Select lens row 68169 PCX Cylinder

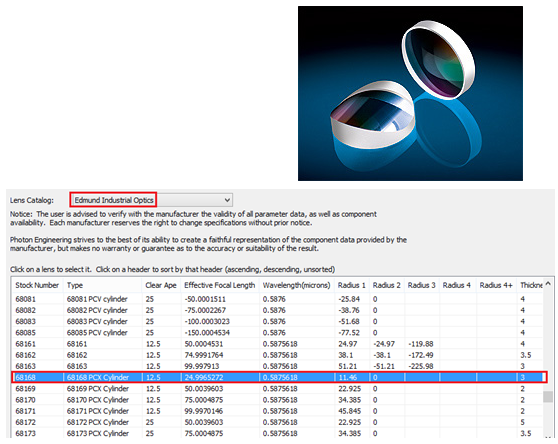(277, 388)
